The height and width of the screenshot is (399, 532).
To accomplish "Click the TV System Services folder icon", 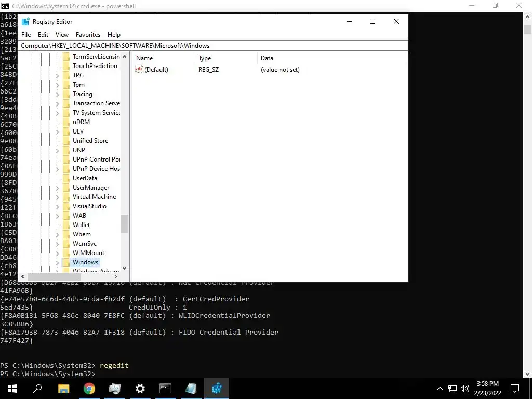I will (66, 112).
